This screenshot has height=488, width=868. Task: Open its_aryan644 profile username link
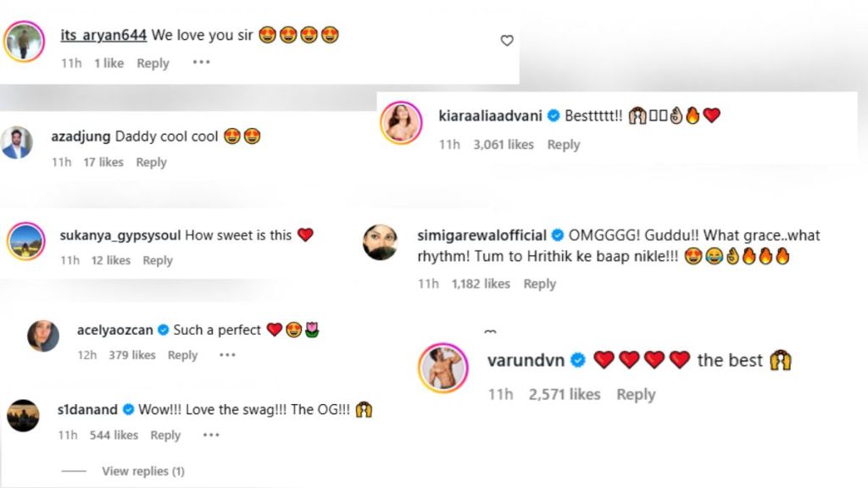point(103,36)
